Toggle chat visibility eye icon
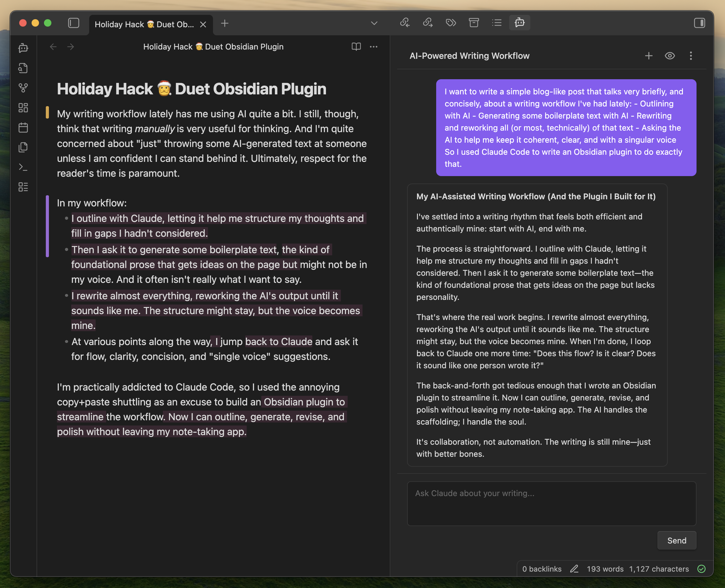 [x=670, y=56]
